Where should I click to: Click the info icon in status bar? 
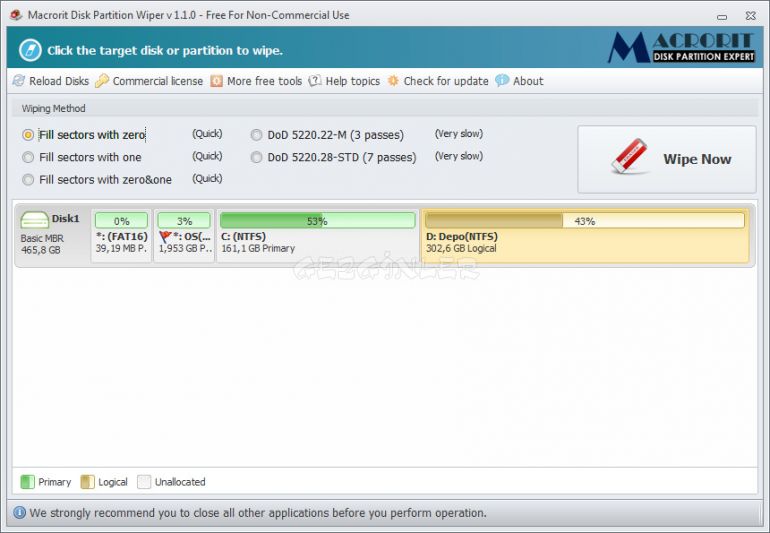click(19, 512)
